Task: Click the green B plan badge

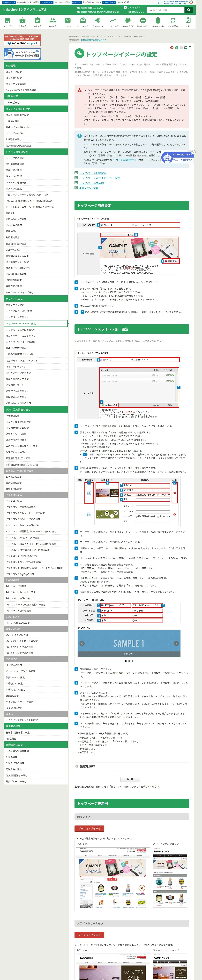Action: tap(176, 48)
